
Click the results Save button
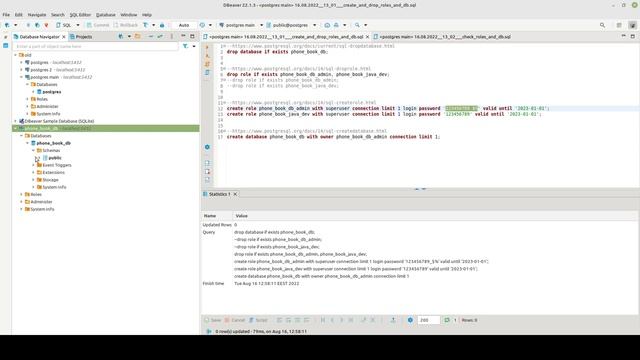(213, 320)
